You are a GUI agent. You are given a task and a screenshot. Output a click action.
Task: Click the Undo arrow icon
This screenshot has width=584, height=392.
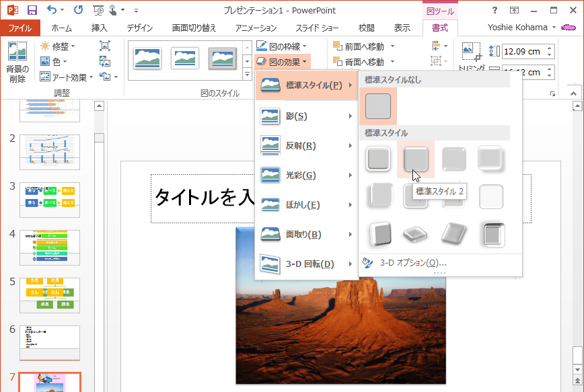52,10
